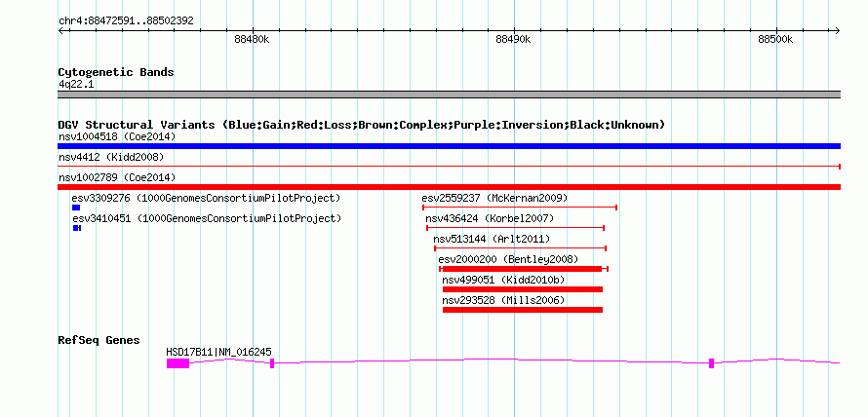Click the 88490k ruler tick label
The height and width of the screenshot is (417, 868).
click(514, 39)
